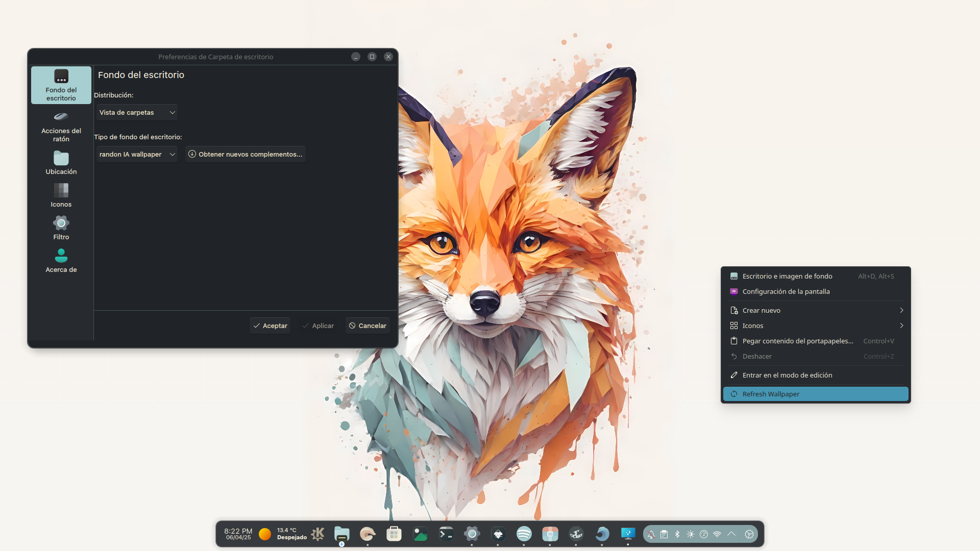Open the KDE application launcher
980x551 pixels.
[318, 534]
